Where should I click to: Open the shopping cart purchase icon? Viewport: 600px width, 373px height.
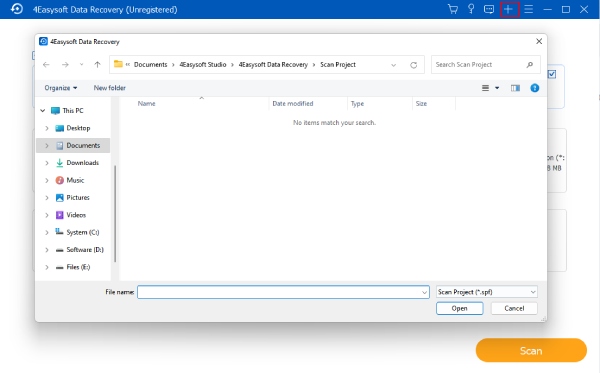click(x=453, y=9)
